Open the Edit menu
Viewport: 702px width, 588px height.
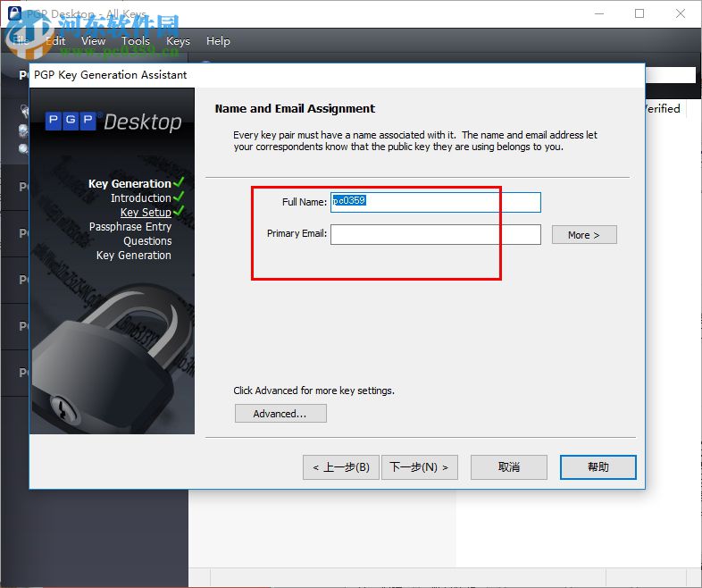click(x=55, y=41)
